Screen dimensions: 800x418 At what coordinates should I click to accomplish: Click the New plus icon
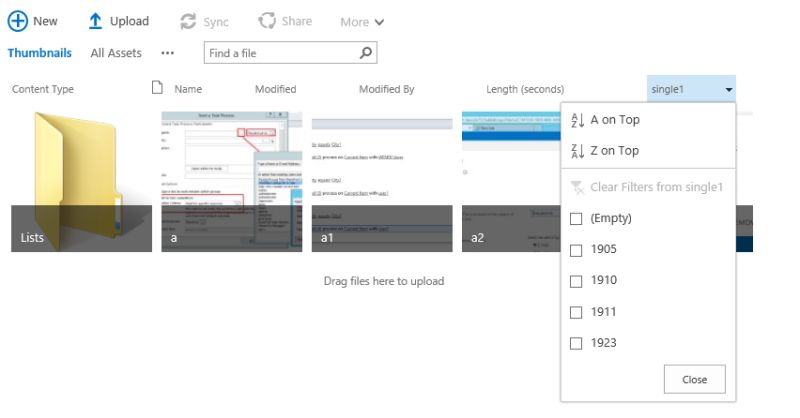[17, 21]
